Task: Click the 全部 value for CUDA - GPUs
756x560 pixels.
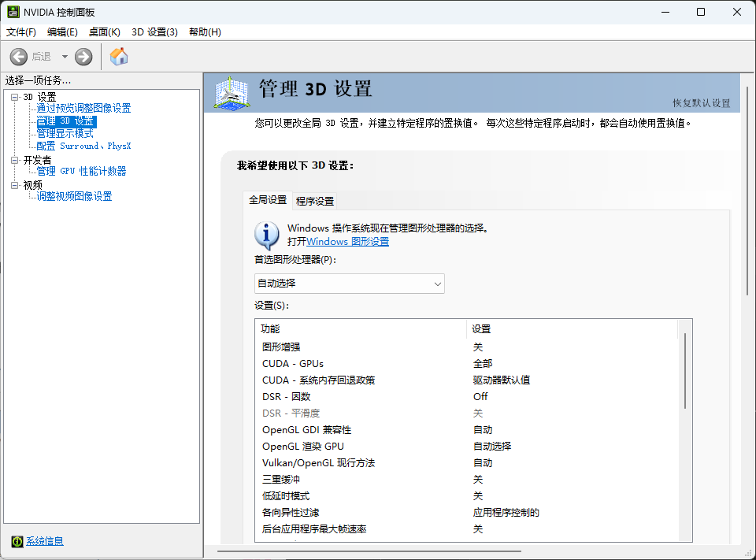Action: 483,364
